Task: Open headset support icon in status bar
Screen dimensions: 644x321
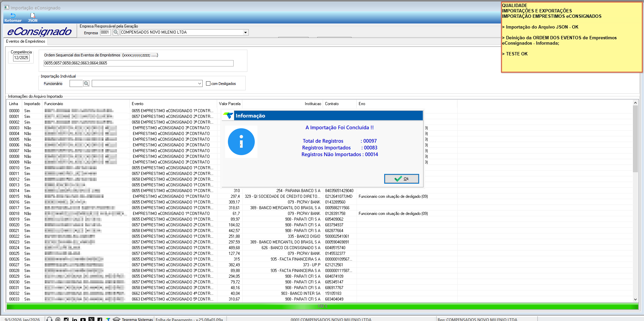Action: coord(49,319)
